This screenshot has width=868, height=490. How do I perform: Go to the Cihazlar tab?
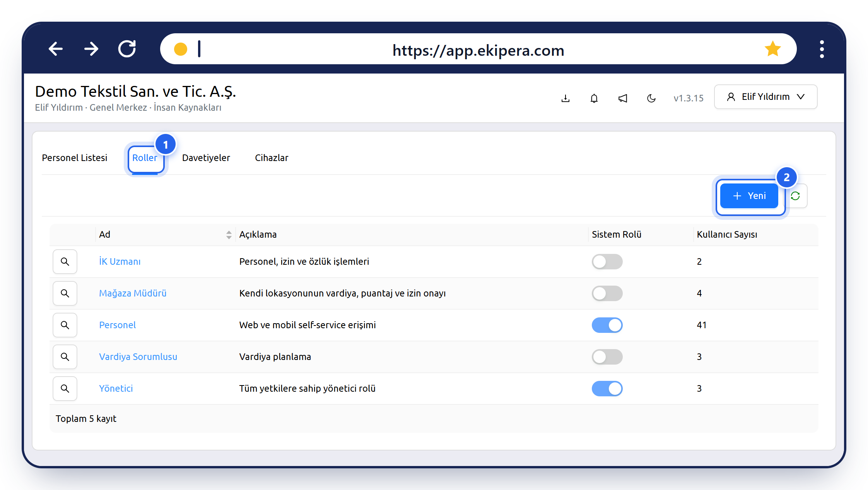point(272,158)
